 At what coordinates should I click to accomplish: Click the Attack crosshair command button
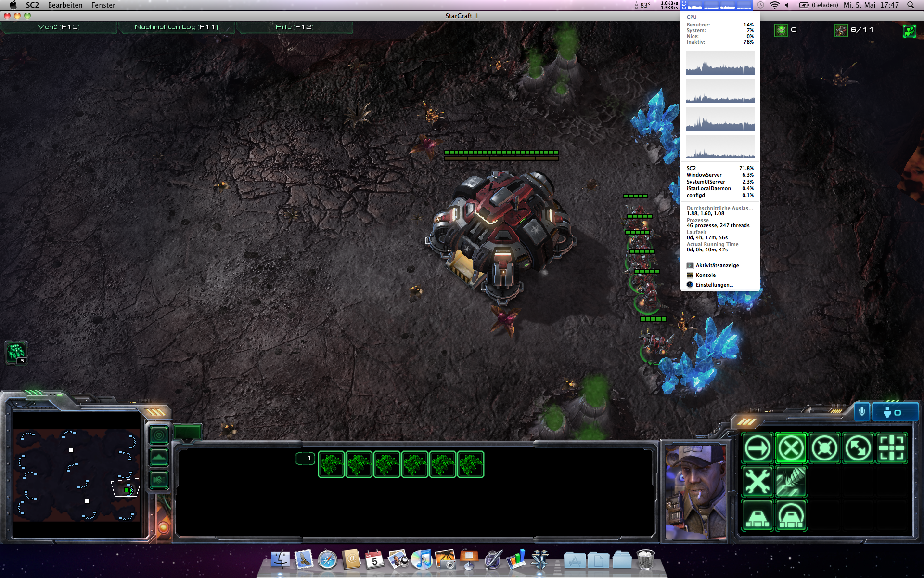point(892,448)
